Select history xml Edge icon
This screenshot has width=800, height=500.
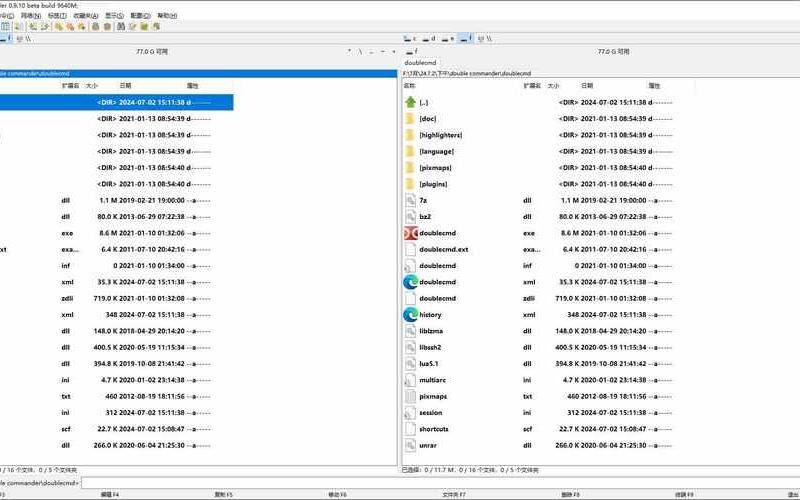pyautogui.click(x=410, y=315)
